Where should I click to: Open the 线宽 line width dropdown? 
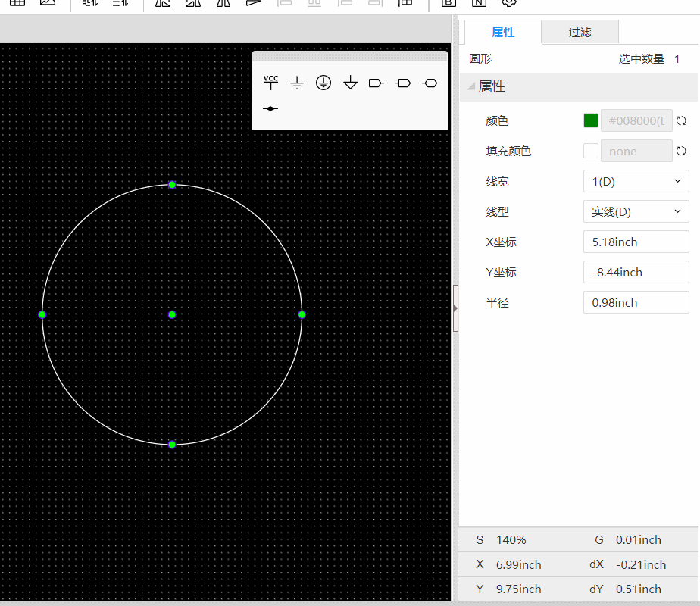(635, 181)
